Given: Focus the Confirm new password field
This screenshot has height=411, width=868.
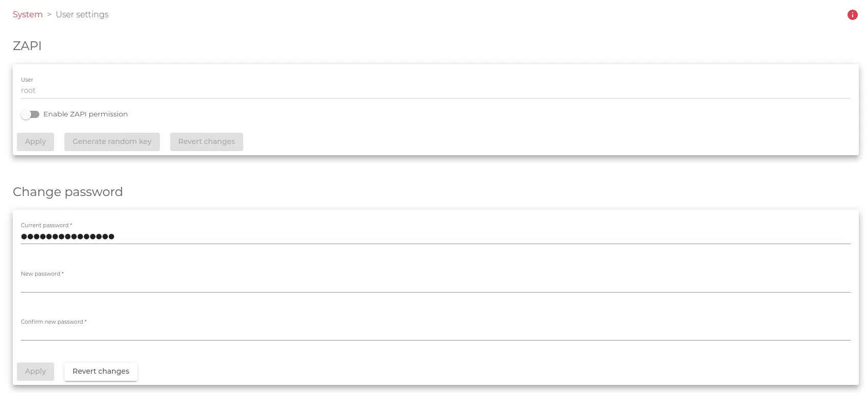Looking at the screenshot, I should click(435, 333).
